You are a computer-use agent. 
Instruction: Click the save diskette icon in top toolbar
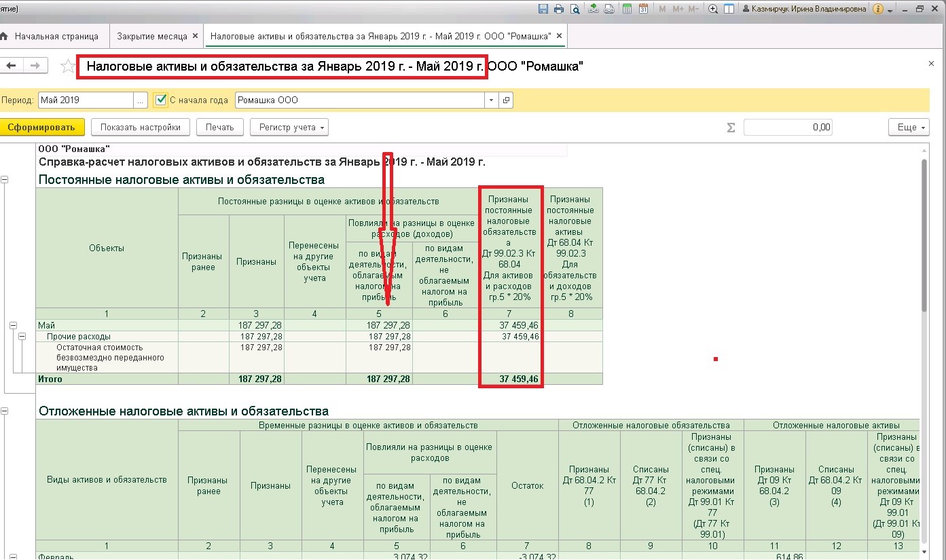(x=543, y=9)
